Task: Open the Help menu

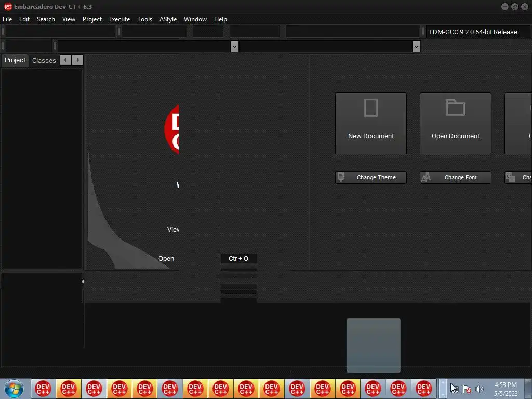Action: [220, 19]
